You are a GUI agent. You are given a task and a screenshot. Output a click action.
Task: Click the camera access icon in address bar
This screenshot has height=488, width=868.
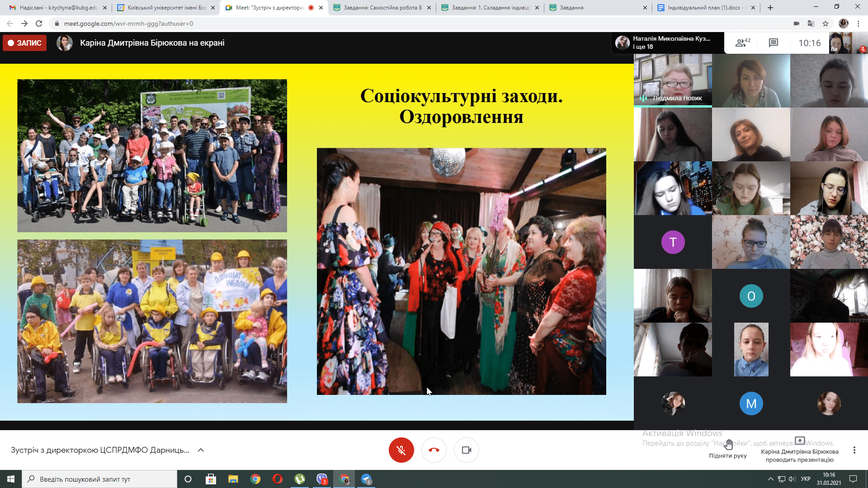(x=797, y=23)
